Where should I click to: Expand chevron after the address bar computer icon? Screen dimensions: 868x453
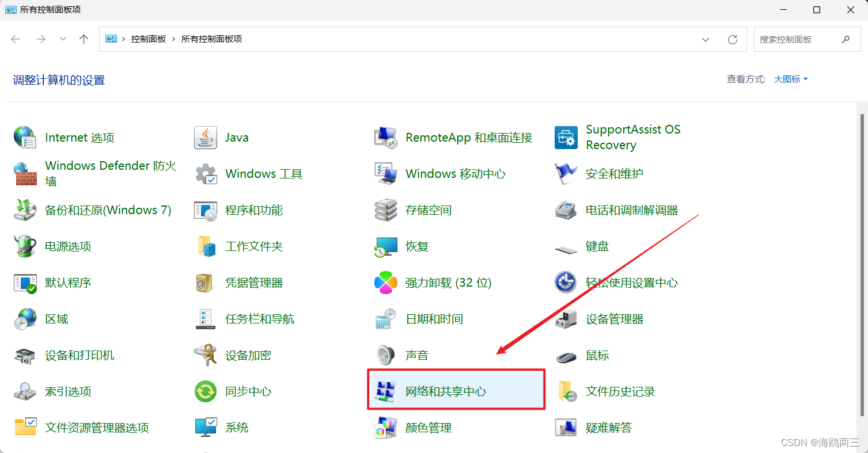[x=124, y=39]
